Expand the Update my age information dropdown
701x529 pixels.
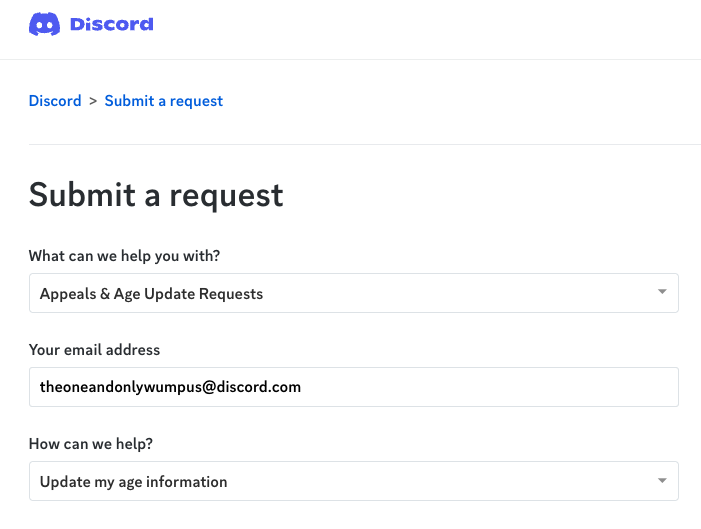(x=354, y=481)
